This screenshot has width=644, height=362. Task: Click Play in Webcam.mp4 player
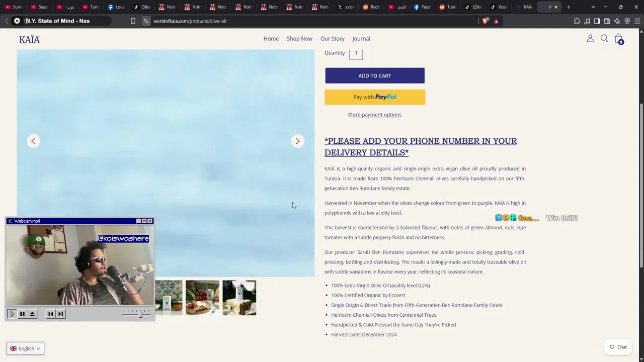click(x=12, y=314)
